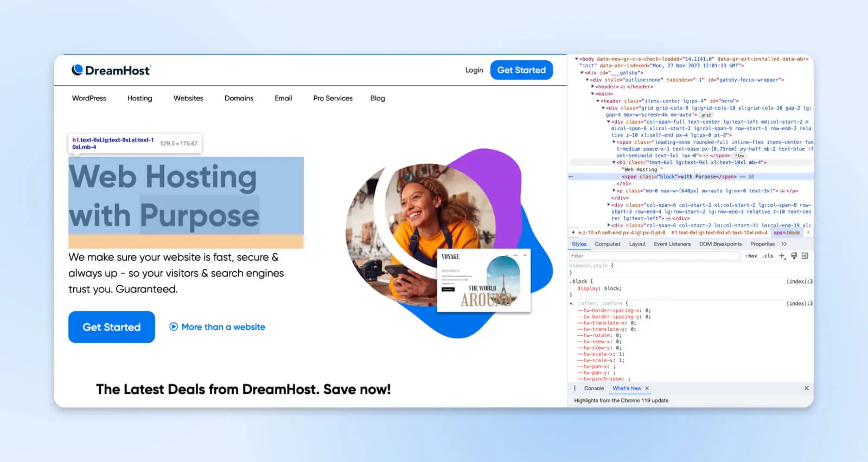Click the DreamHost logo

pyautogui.click(x=111, y=70)
